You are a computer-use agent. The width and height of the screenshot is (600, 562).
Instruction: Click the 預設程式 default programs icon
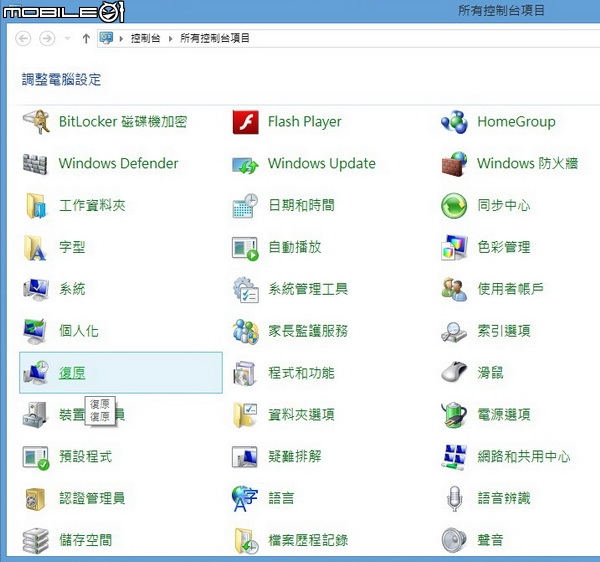coord(36,458)
